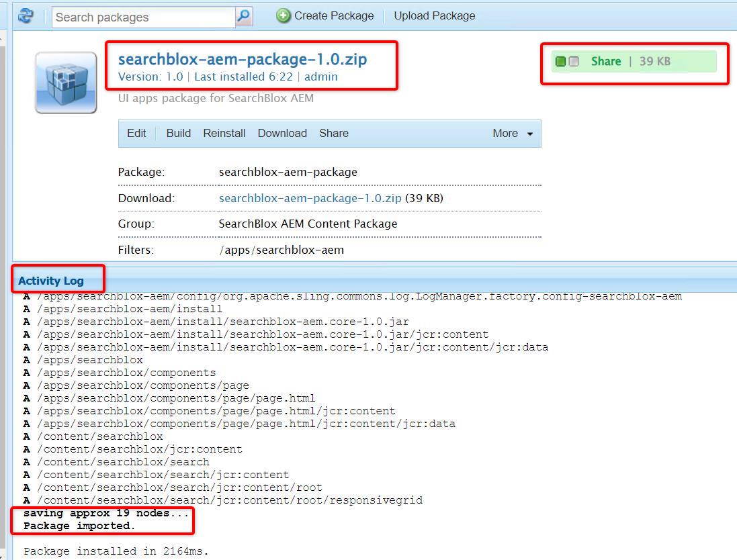The height and width of the screenshot is (560, 737).
Task: Click the Activity Log header
Action: pyautogui.click(x=51, y=281)
